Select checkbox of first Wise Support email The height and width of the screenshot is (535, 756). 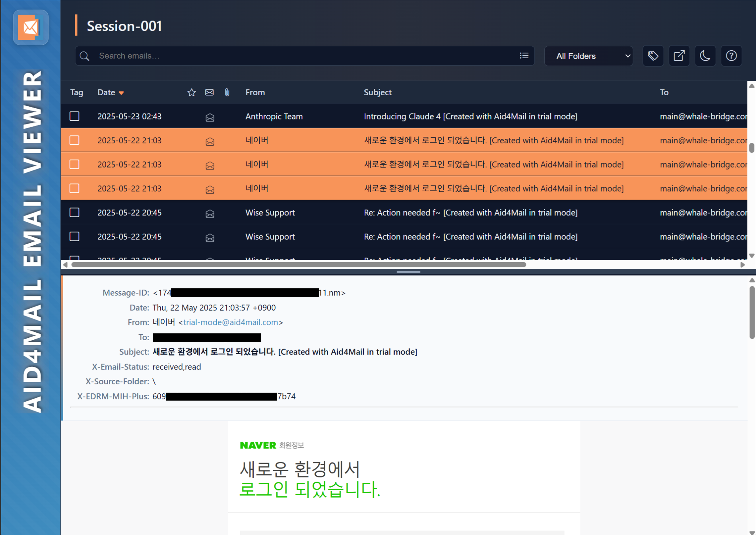point(75,213)
